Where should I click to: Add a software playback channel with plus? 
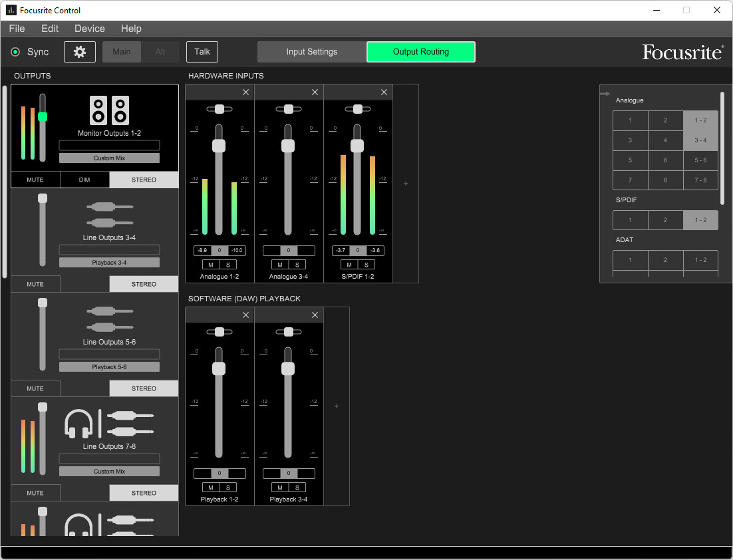pyautogui.click(x=337, y=406)
